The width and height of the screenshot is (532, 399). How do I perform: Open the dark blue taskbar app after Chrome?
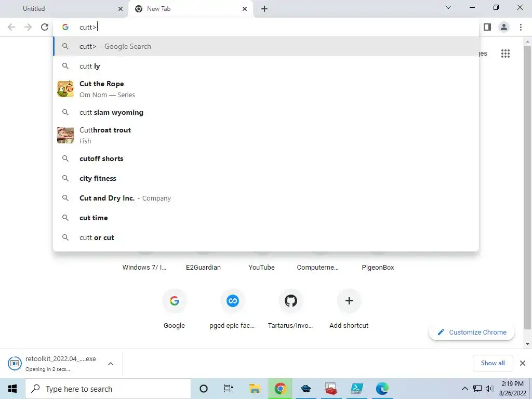tap(305, 389)
